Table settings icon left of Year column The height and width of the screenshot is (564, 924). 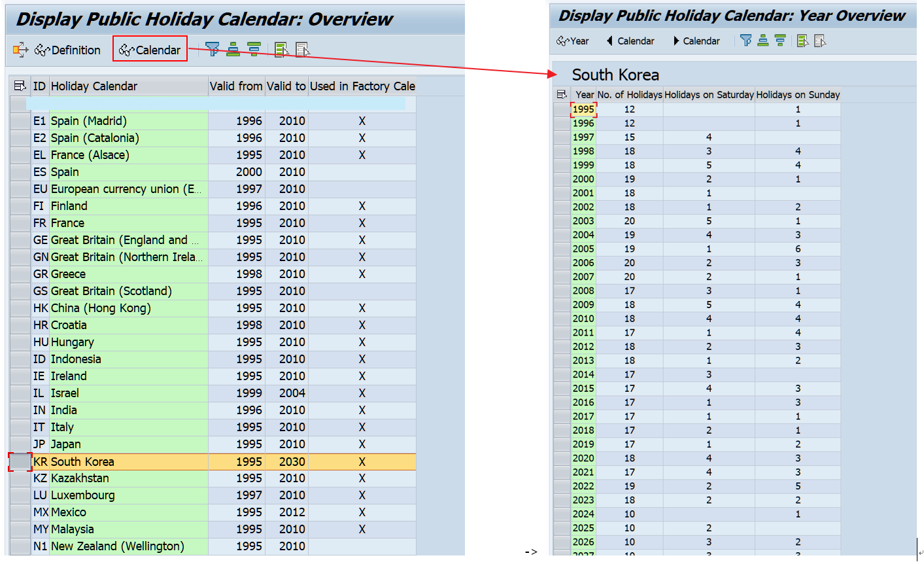tap(561, 94)
